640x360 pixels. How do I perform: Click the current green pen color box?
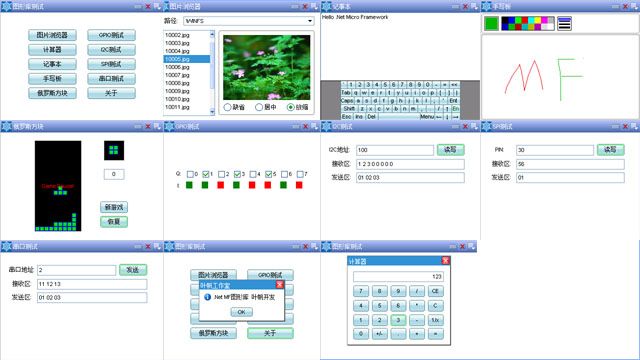pyautogui.click(x=491, y=24)
